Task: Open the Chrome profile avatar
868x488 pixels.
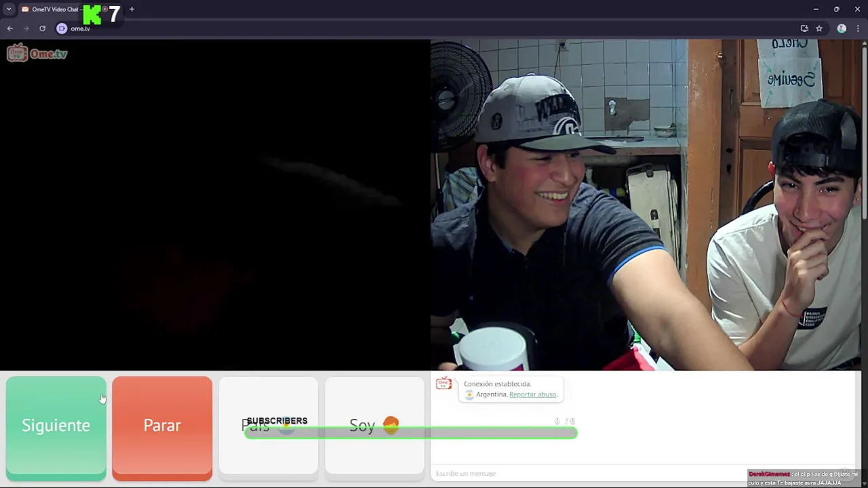Action: [x=842, y=28]
